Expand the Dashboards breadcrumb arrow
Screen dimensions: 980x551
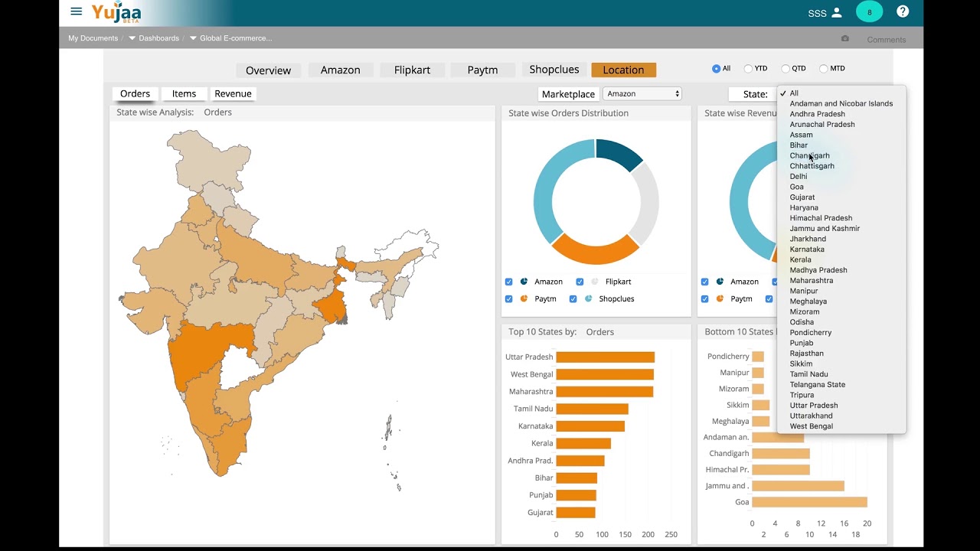tap(132, 38)
